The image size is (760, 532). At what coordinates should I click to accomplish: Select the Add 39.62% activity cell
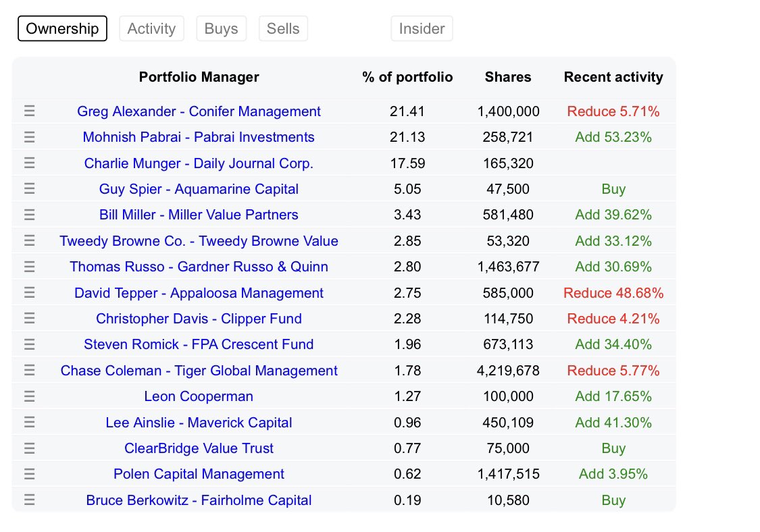pyautogui.click(x=613, y=215)
